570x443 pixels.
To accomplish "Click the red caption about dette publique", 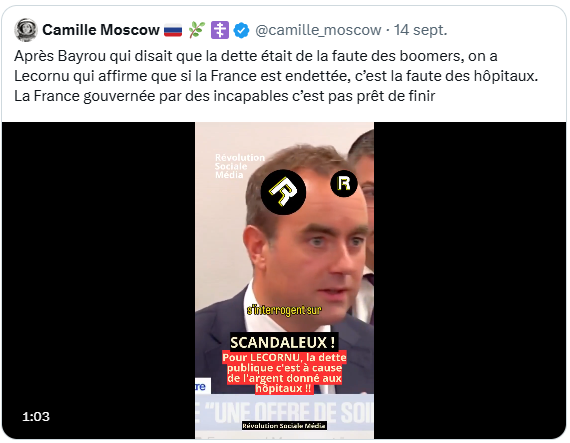I will [284, 373].
